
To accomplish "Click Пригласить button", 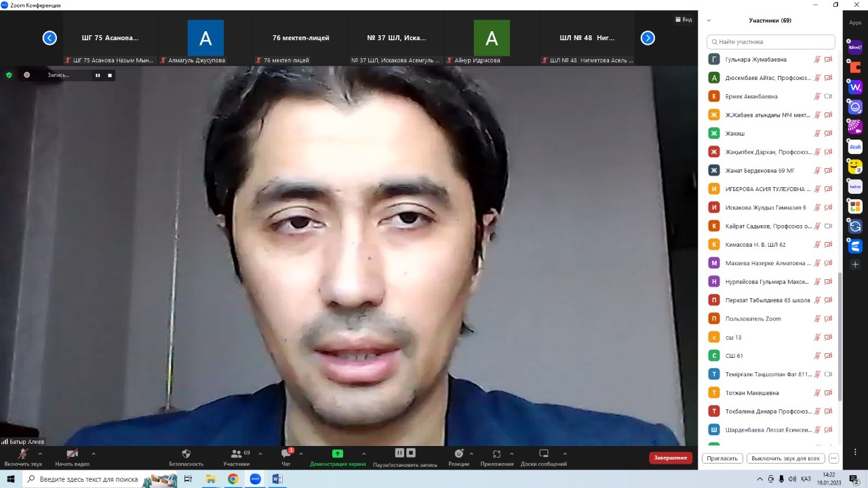I will [722, 458].
